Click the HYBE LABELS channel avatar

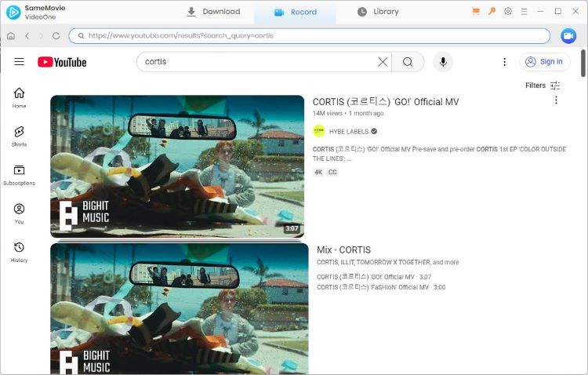(319, 131)
